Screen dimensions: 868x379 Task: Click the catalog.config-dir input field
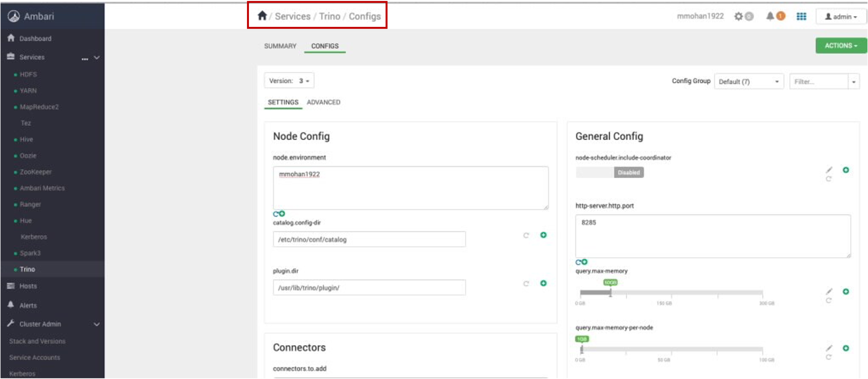tap(369, 239)
